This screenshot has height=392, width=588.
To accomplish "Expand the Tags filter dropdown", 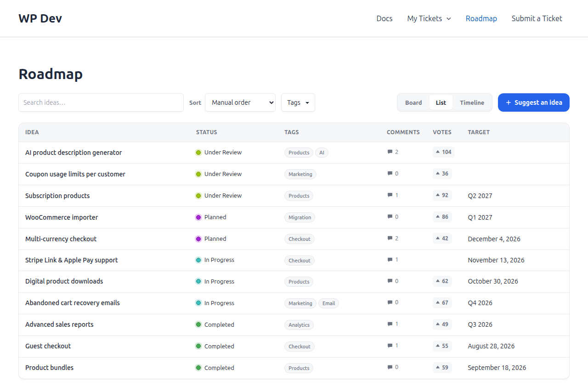I will [x=298, y=102].
